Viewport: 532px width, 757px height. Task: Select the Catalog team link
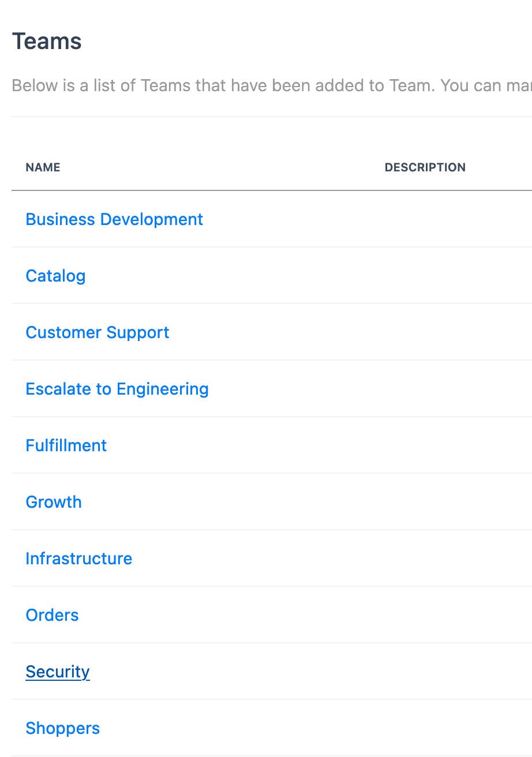point(55,276)
